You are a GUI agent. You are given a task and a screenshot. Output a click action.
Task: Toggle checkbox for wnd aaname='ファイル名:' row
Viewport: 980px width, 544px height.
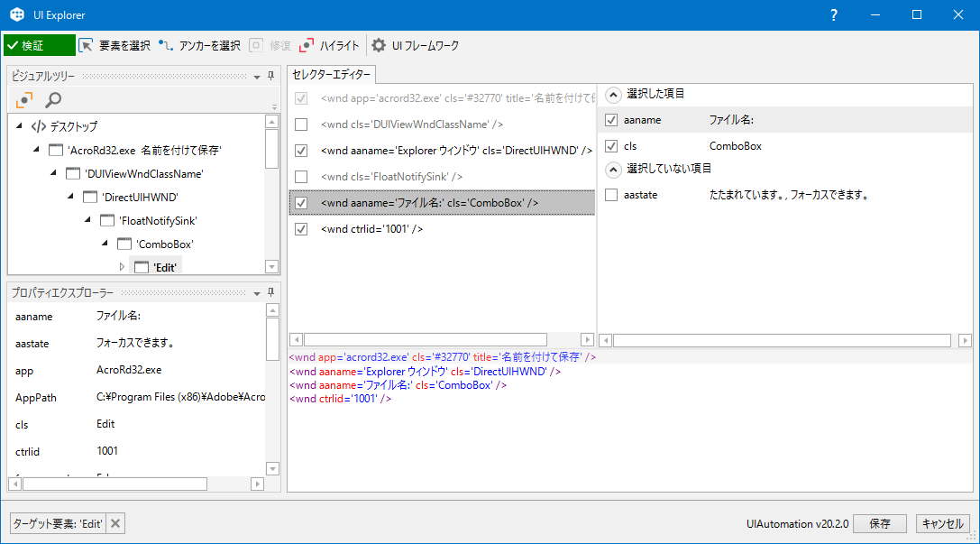(x=301, y=203)
